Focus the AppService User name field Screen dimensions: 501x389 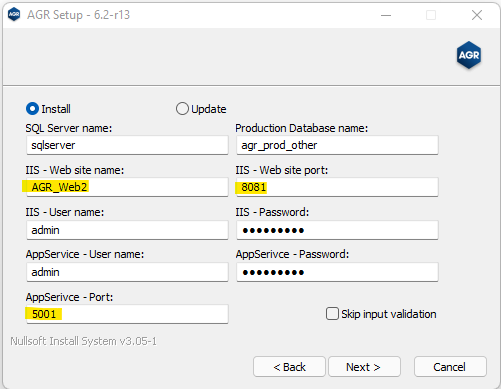(127, 272)
